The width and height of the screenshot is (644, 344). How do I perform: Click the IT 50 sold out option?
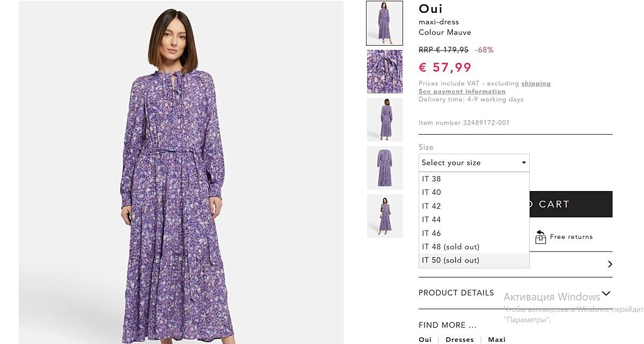(x=450, y=260)
